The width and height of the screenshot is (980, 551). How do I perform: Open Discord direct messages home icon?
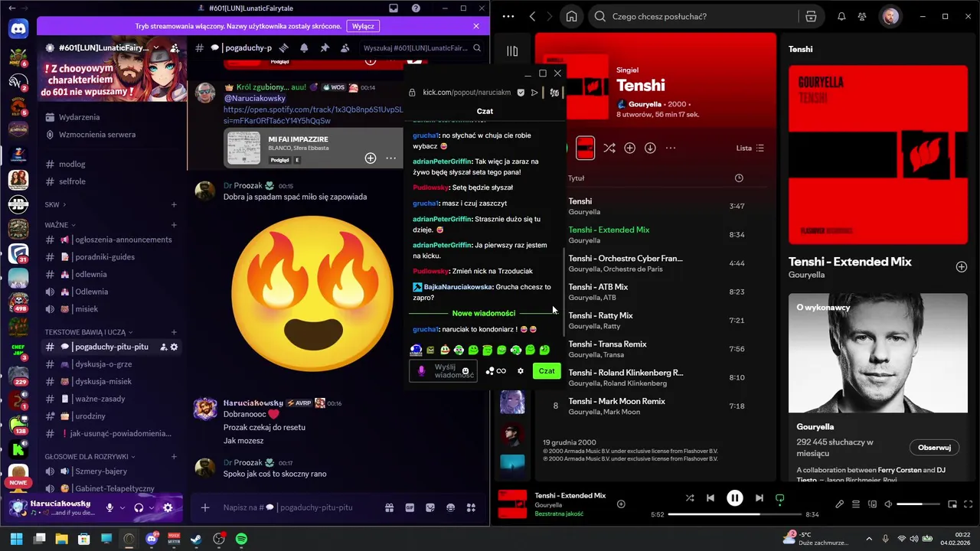coord(18,29)
